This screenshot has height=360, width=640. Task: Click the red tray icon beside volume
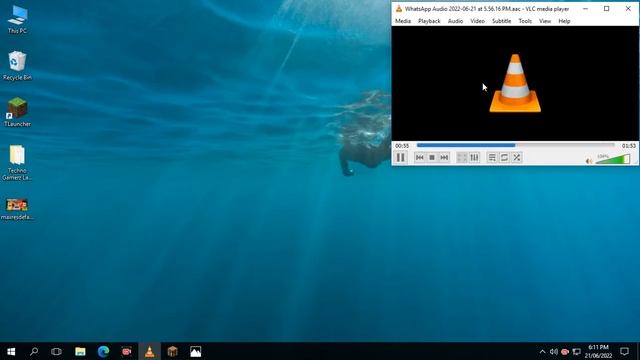[565, 351]
